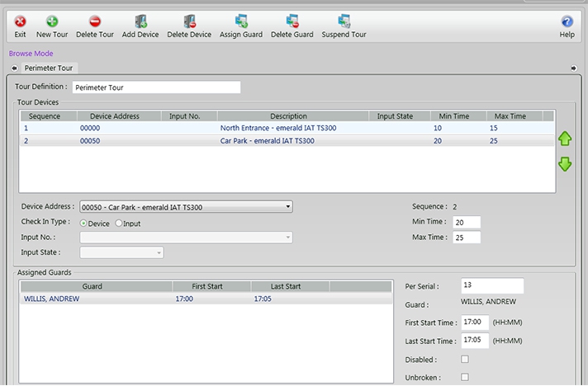Click the Device Address column header
Viewport: 588px width, 386px height.
[119, 116]
